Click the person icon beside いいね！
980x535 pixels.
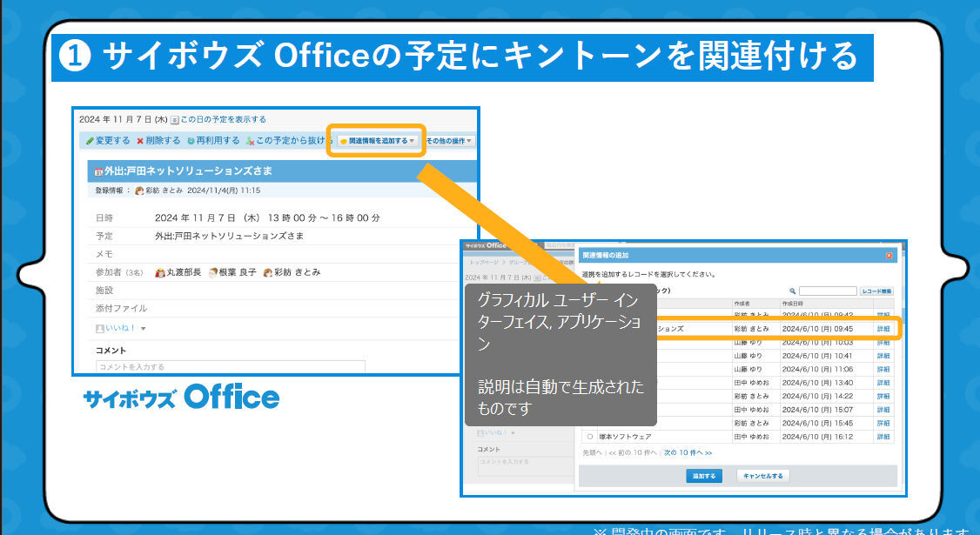point(99,328)
